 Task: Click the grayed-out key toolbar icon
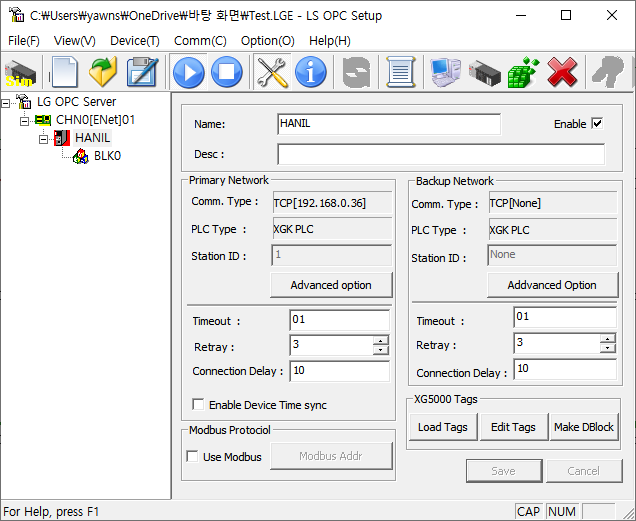[x=608, y=72]
